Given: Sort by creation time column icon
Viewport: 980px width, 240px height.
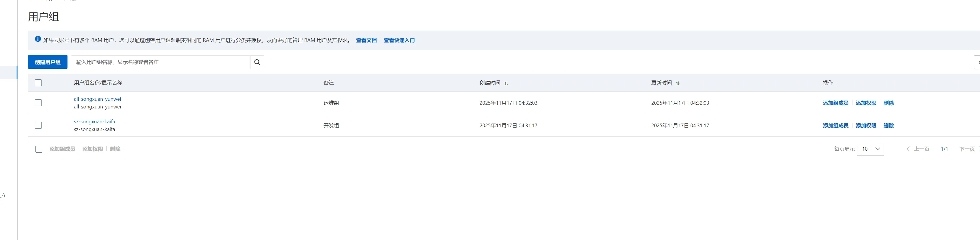Looking at the screenshot, I should coord(506,83).
